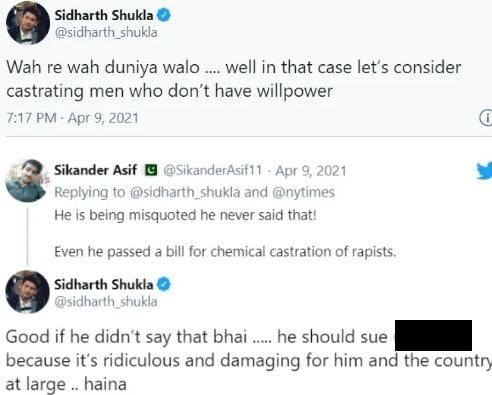Open Sidharth Shukla's lower profile picture

click(27, 292)
